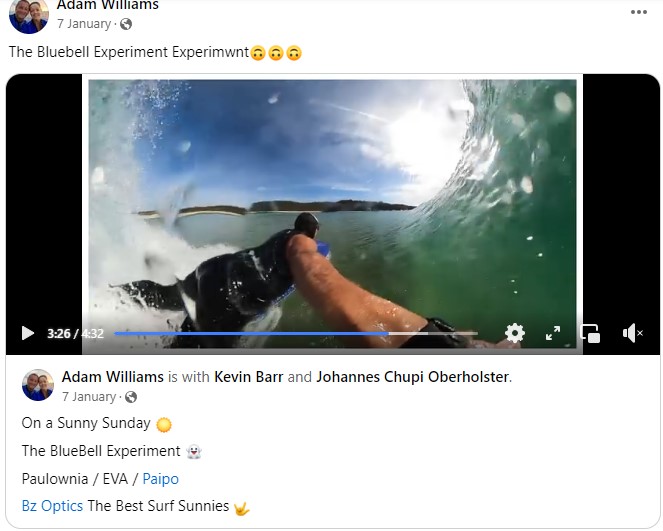This screenshot has height=531, width=663.
Task: Open Adam Williams profile picture at top
Action: (x=28, y=14)
